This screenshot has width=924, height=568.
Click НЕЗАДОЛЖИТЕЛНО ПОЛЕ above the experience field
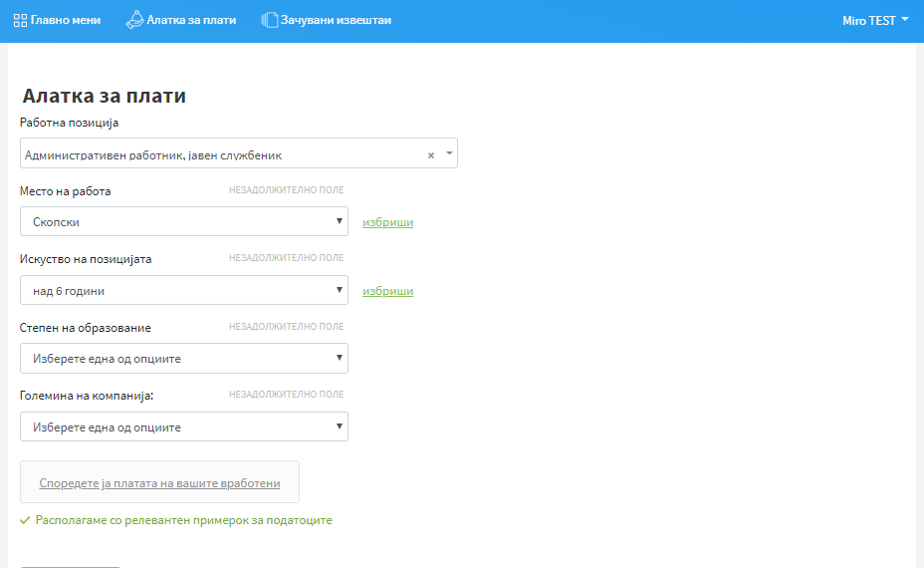[287, 258]
